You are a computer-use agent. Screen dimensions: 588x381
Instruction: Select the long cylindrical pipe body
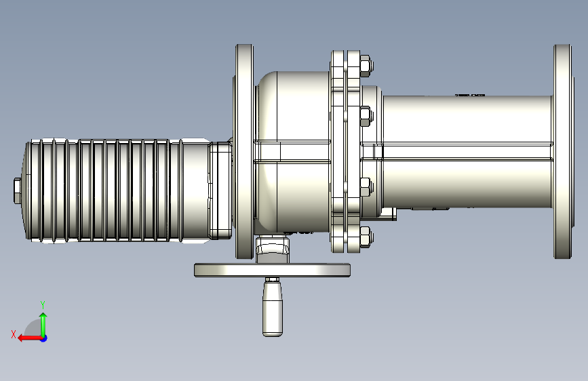pyautogui.click(x=467, y=151)
